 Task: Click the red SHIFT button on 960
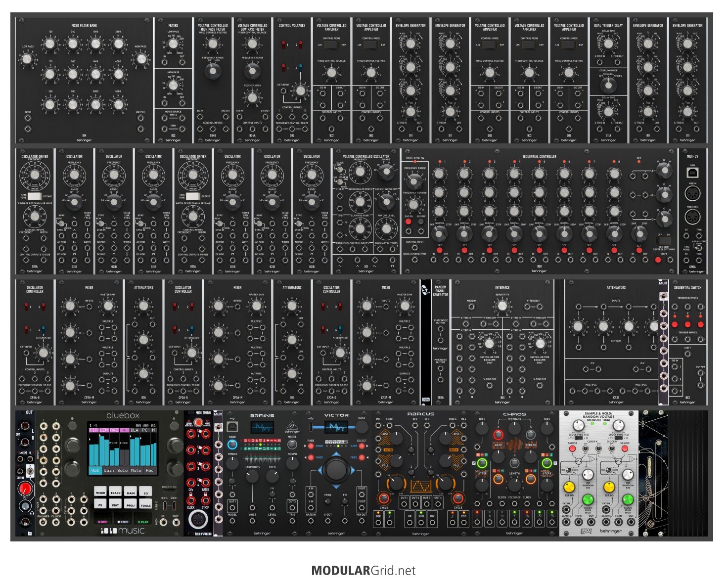(658, 259)
